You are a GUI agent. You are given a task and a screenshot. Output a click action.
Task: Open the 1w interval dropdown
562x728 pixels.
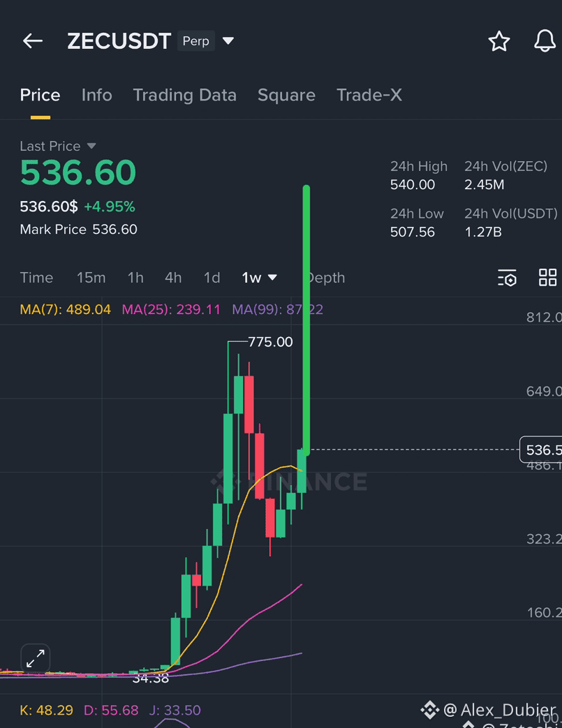[x=259, y=278]
